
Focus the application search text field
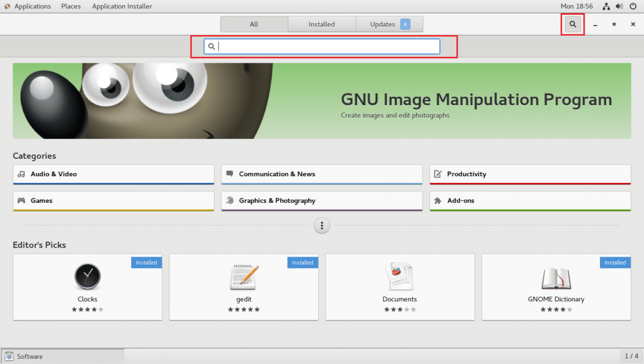coord(328,46)
